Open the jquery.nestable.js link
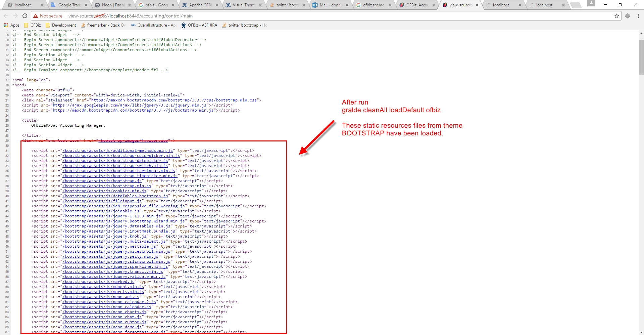 pyautogui.click(x=109, y=246)
